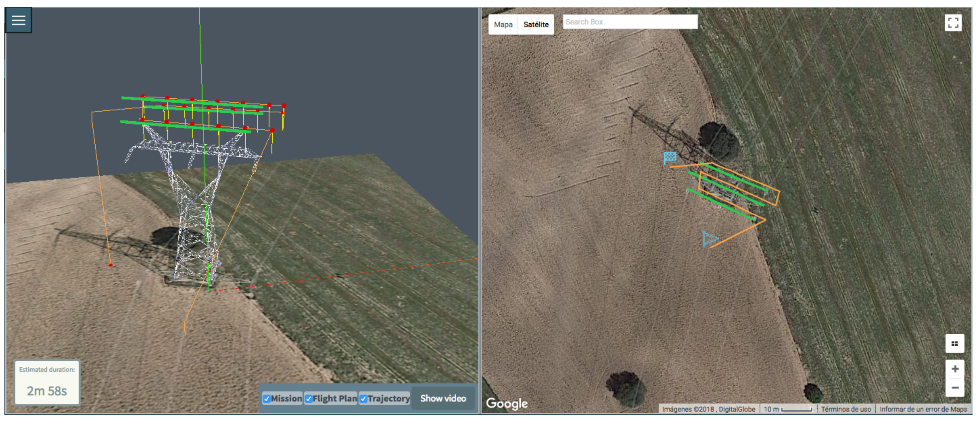Click into the Search Box field
Screen dimensions: 980x421
pyautogui.click(x=630, y=22)
